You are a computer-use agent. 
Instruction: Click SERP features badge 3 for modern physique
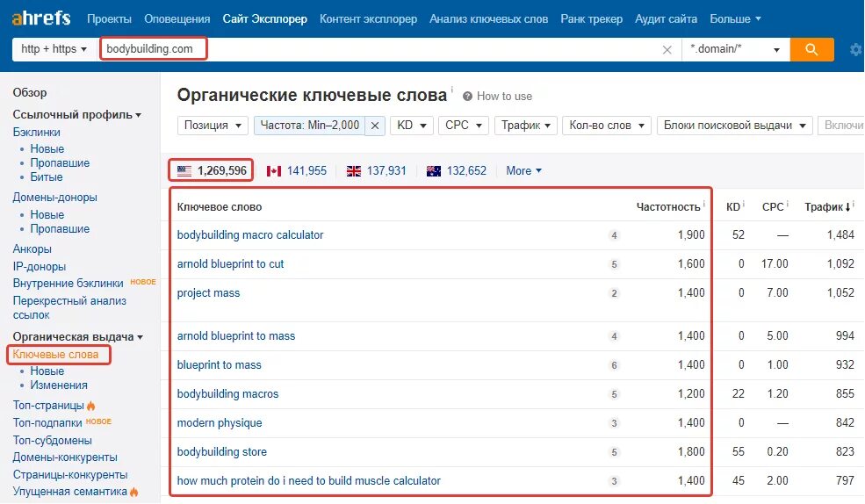614,423
